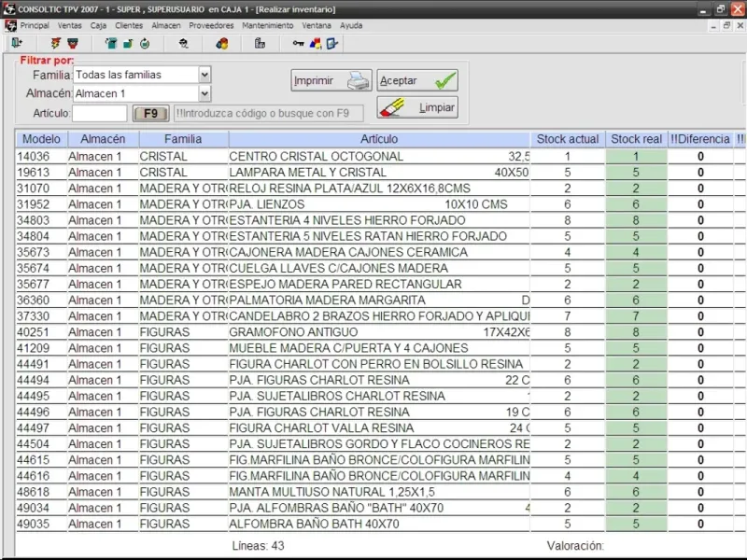Click model number 44491
Screen dimensions: 747x560
[34, 364]
